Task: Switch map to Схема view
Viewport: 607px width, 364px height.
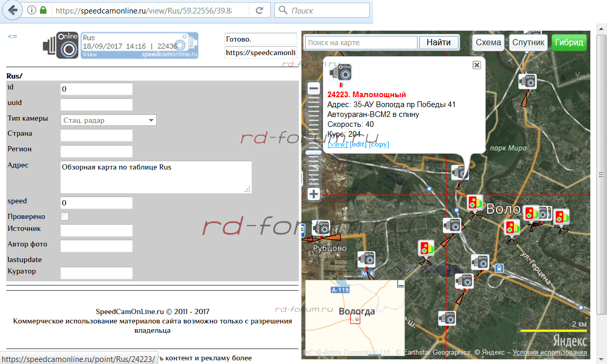Action: tap(488, 43)
